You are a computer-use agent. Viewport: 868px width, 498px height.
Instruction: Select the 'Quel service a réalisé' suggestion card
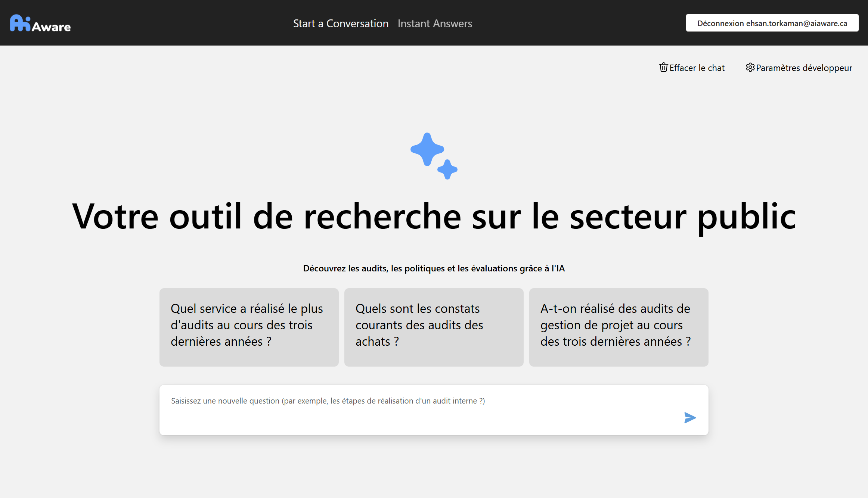tap(249, 327)
